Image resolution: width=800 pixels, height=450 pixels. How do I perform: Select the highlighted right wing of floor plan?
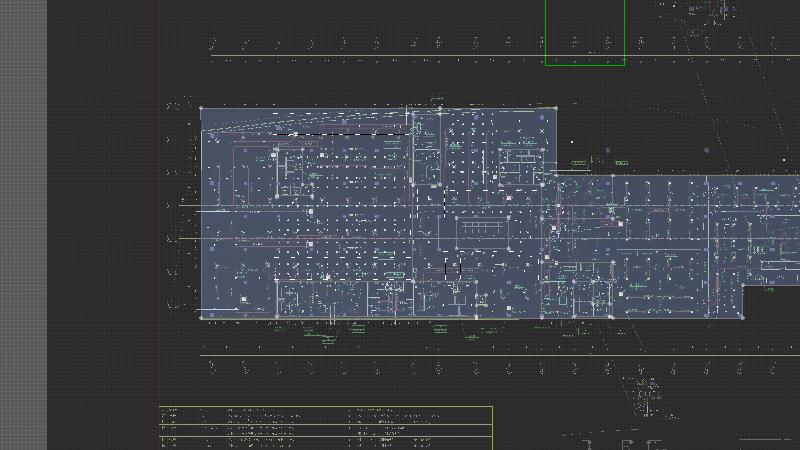point(680,245)
